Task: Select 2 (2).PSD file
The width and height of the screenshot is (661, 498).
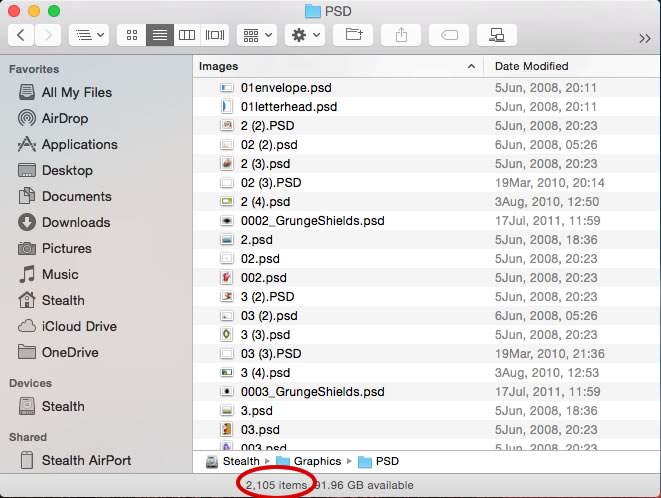Action: tap(427, 126)
